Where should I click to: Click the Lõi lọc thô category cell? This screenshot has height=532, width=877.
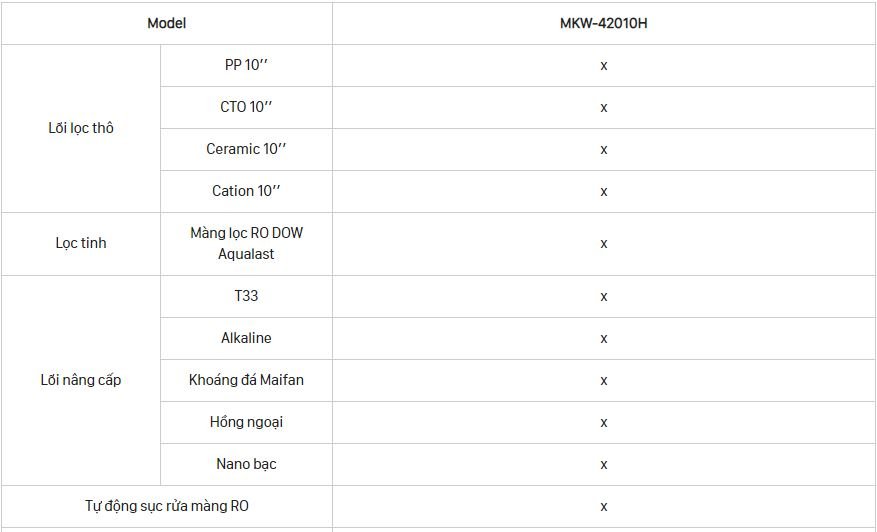click(81, 129)
